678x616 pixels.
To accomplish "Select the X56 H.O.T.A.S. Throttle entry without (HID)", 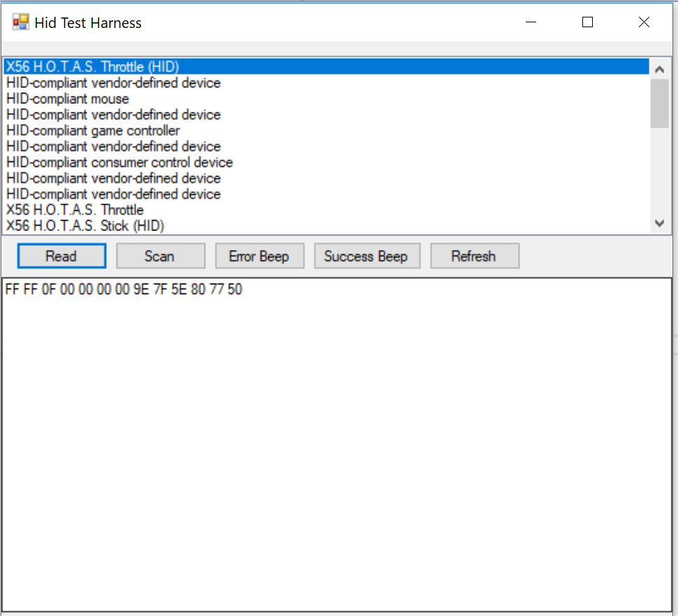I will 327,210.
